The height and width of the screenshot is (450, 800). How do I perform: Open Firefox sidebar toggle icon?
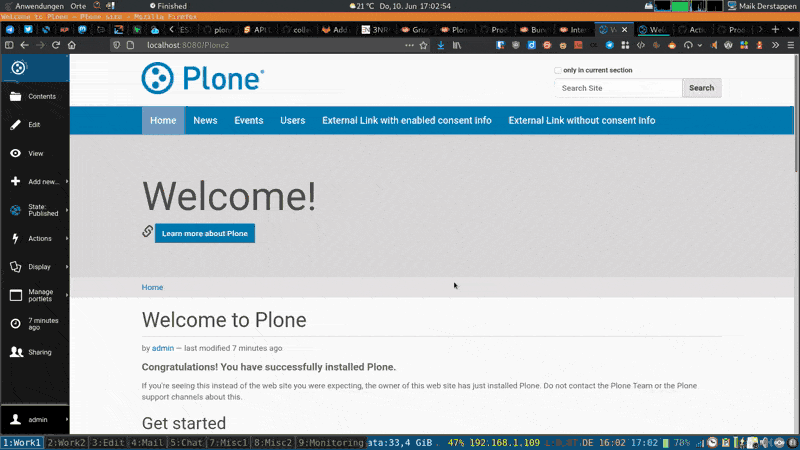[9, 45]
